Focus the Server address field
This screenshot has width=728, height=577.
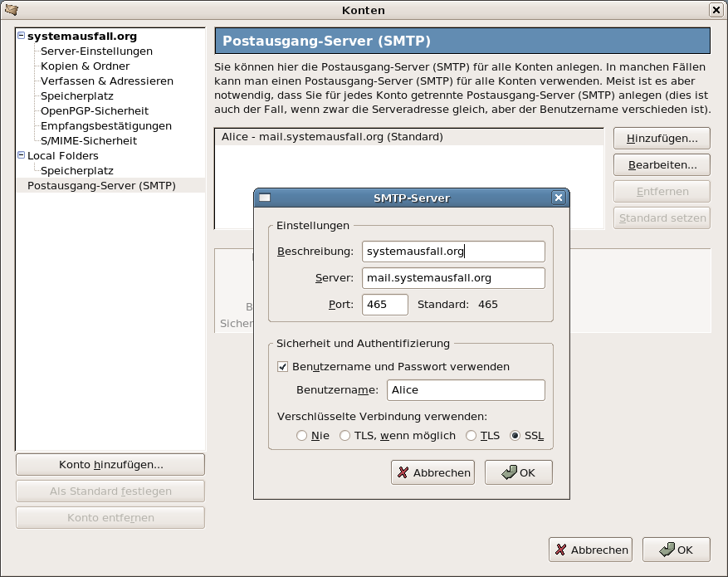(x=453, y=277)
